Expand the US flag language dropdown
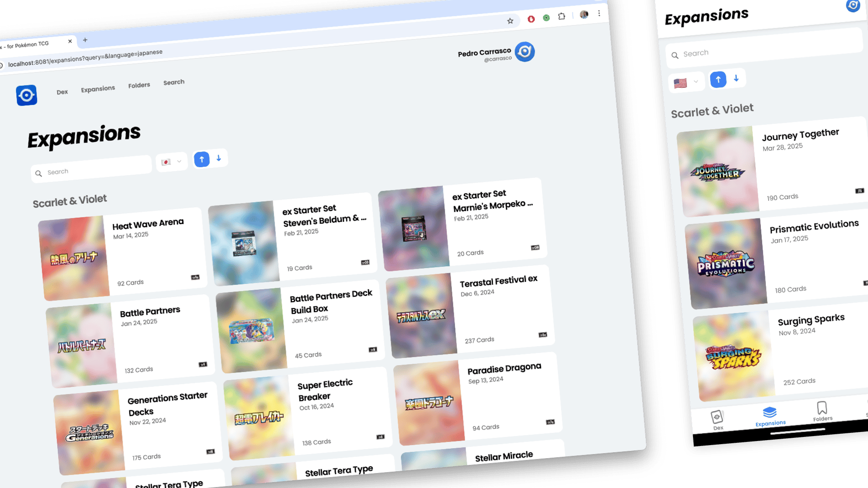The height and width of the screenshot is (488, 868). click(686, 83)
